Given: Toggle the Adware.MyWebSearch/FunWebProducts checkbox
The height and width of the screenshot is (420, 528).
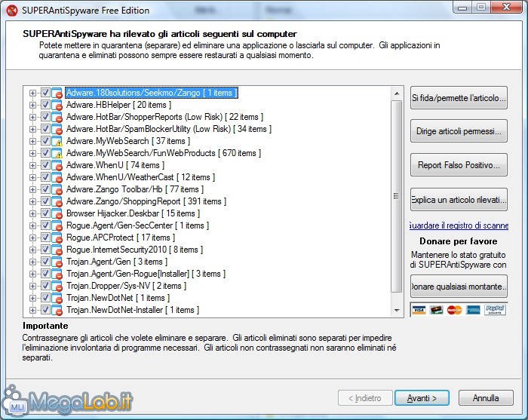Looking at the screenshot, I should click(x=45, y=153).
